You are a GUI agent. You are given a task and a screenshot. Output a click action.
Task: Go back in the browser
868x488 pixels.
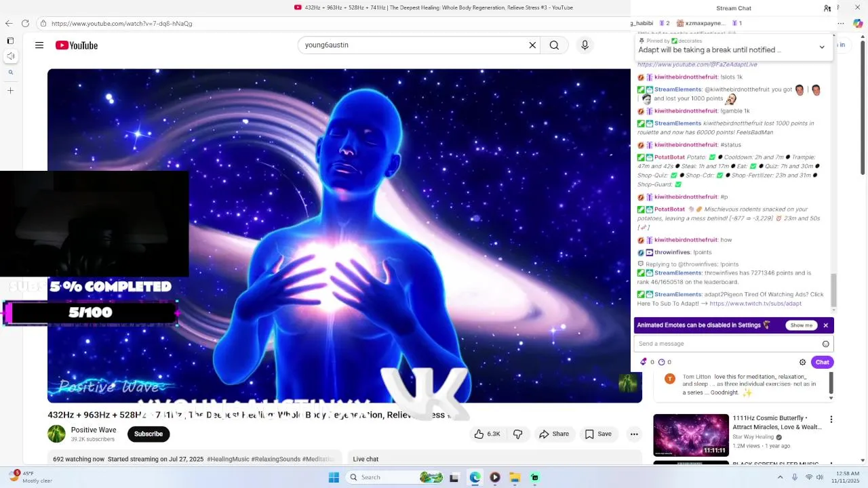(x=9, y=23)
